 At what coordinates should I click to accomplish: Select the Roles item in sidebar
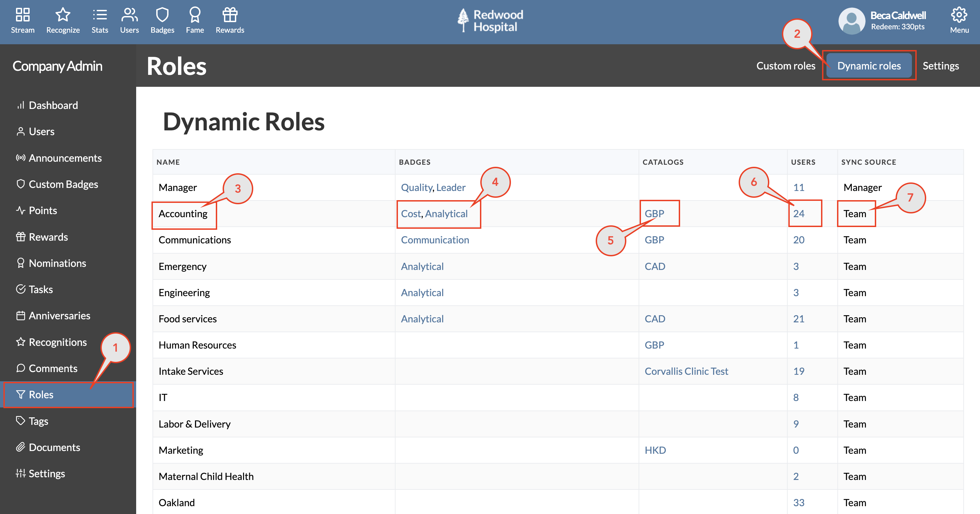pyautogui.click(x=42, y=394)
